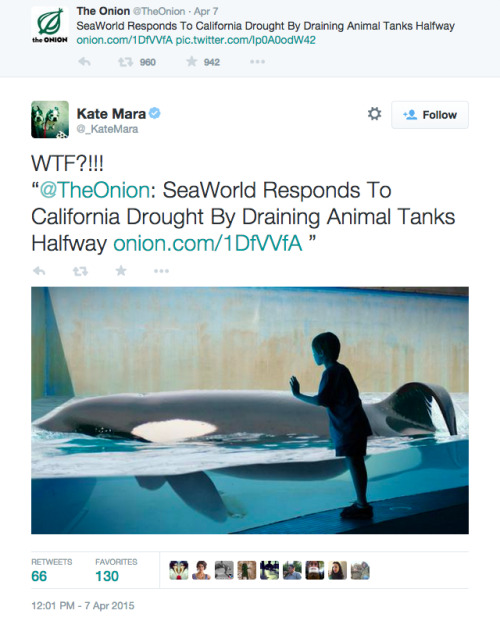The height and width of the screenshot is (628, 500).
Task: Open Kate Mara's profile picture
Action: pyautogui.click(x=50, y=119)
